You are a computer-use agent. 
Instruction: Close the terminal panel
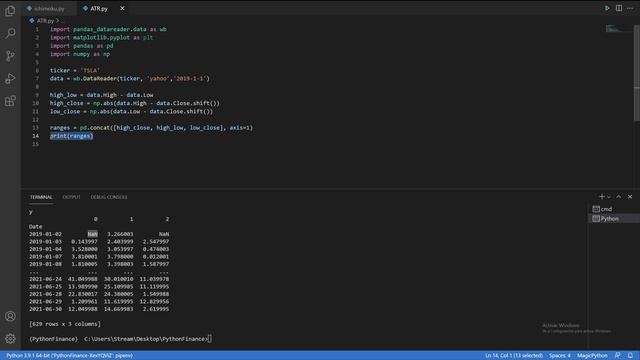[630, 197]
